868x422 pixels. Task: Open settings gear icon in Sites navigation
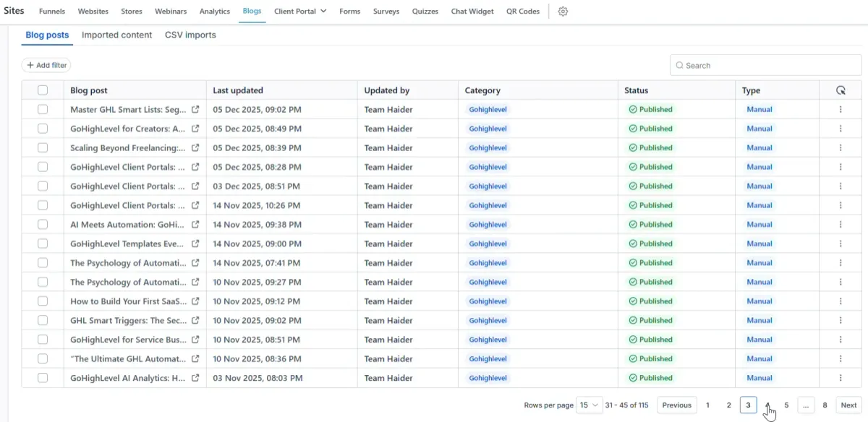point(563,12)
